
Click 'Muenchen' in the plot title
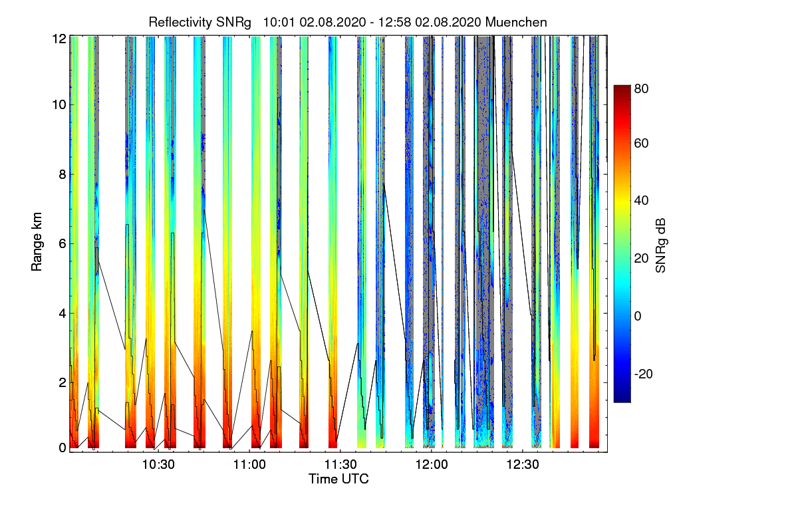pos(517,22)
